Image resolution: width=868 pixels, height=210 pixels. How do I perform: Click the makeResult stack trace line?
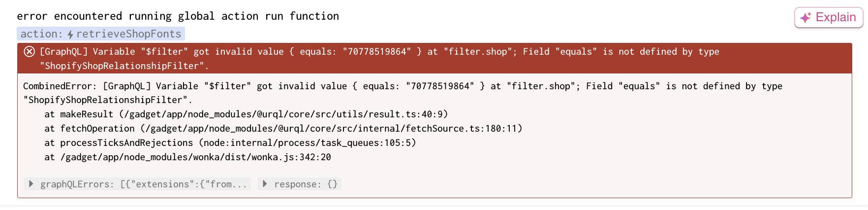pyautogui.click(x=246, y=114)
